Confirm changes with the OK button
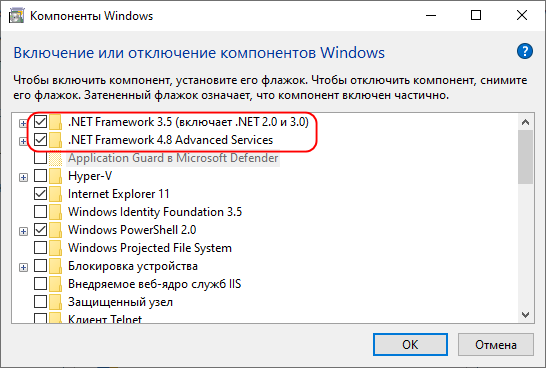 [410, 345]
